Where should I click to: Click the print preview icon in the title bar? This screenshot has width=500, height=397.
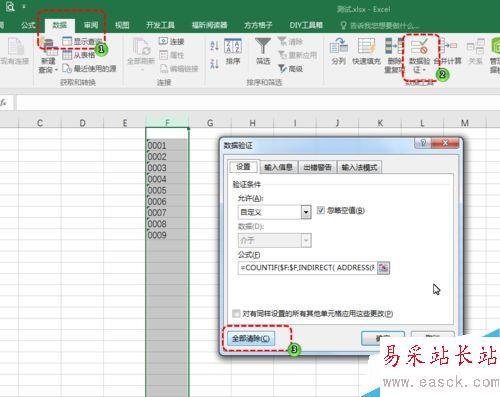pos(10,6)
